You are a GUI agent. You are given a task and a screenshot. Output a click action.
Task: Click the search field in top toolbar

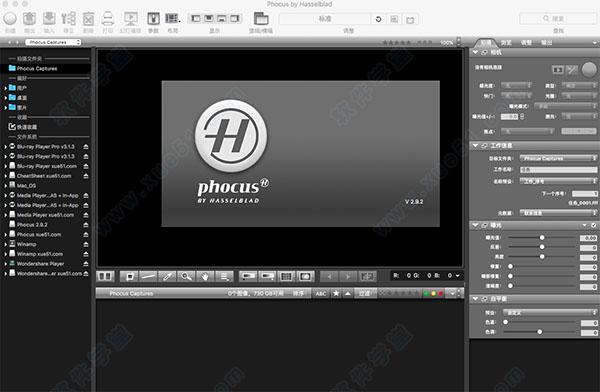pos(558,18)
